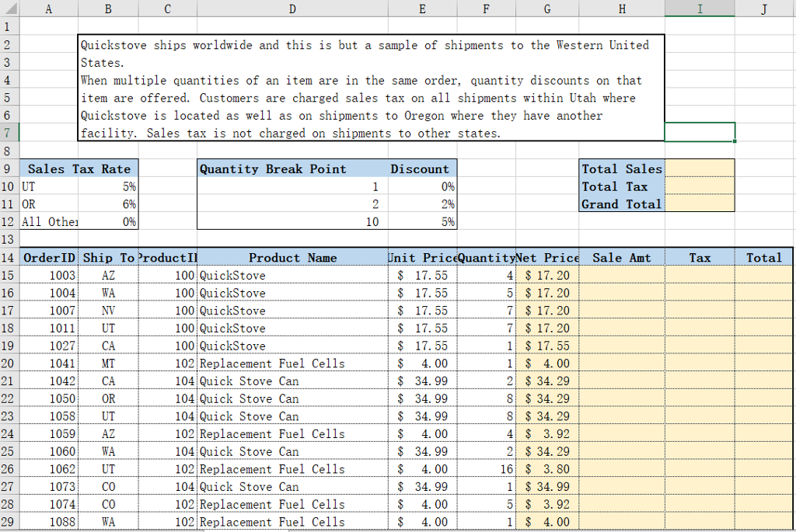Screen dimensions: 796x532
Task: Select OrderID 1003 cell
Action: tap(48, 275)
